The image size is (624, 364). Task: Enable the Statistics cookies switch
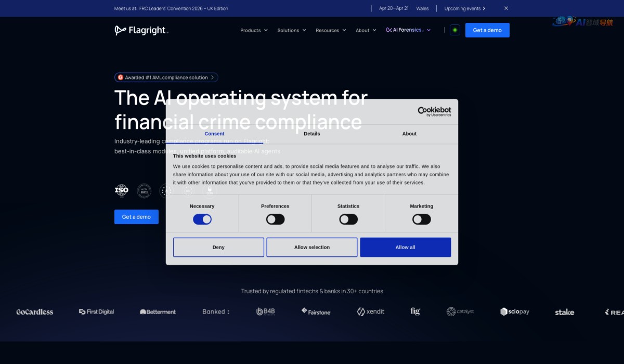348,219
